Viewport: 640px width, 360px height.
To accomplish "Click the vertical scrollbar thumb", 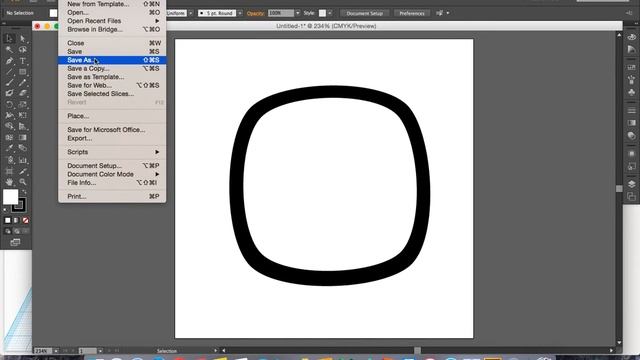I will (x=619, y=189).
